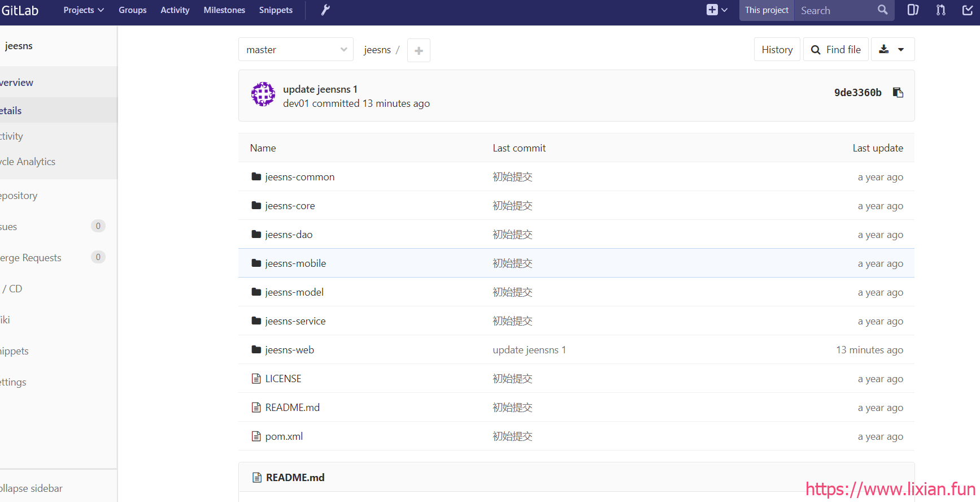
Task: Open the todos checkmark icon
Action: (x=968, y=10)
